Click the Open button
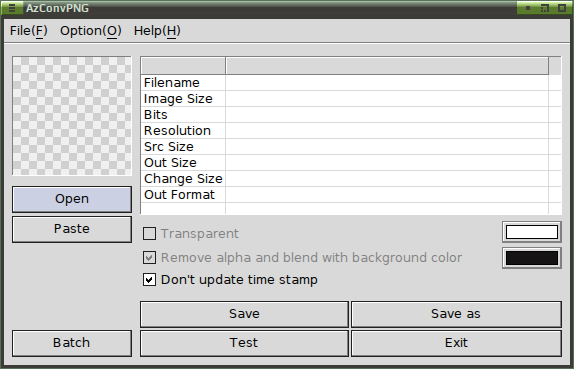This screenshot has width=574, height=369. 72,199
